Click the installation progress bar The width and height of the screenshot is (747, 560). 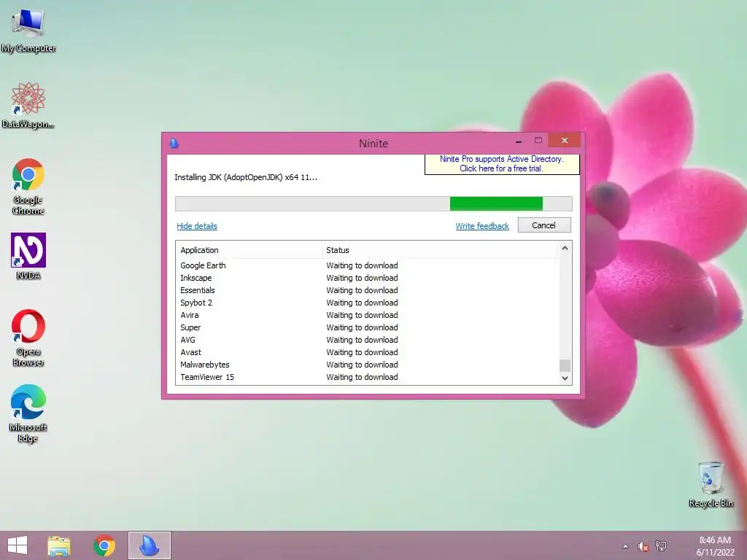coord(373,204)
